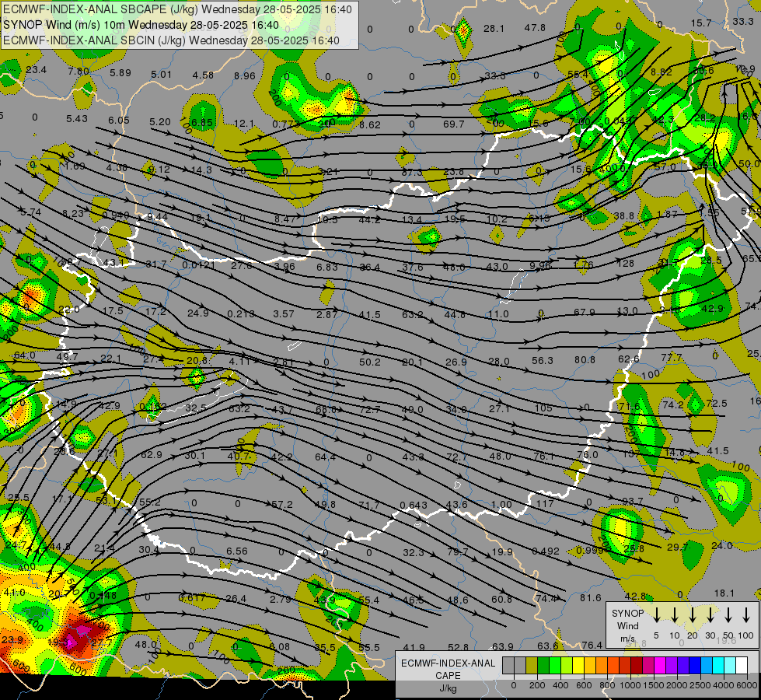Click the map value 0.643
Viewport: 761px width, 700px height.
point(414,506)
